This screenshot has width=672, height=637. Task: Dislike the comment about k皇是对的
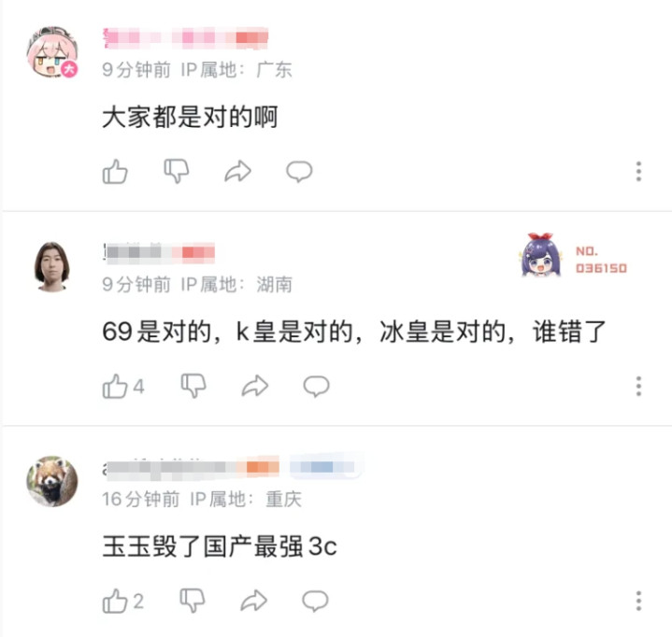[x=193, y=386]
